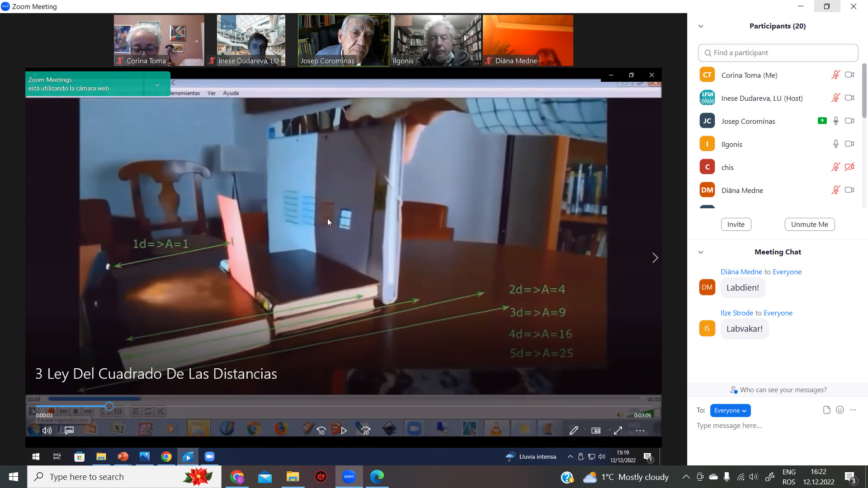Click the Unmute Me button
This screenshot has height=488, width=868.
pos(810,225)
